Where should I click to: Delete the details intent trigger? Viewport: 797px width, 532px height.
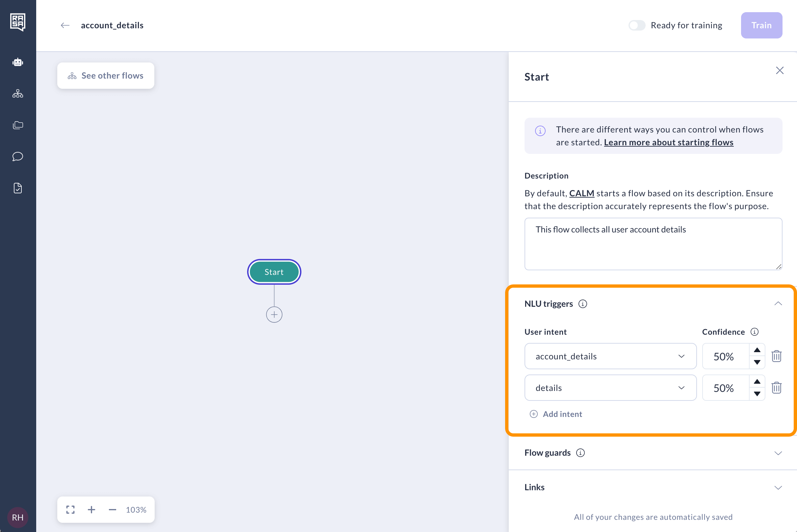[776, 388]
